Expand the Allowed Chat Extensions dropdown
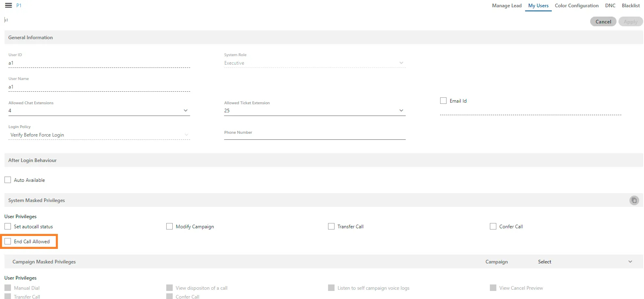 (x=99, y=111)
